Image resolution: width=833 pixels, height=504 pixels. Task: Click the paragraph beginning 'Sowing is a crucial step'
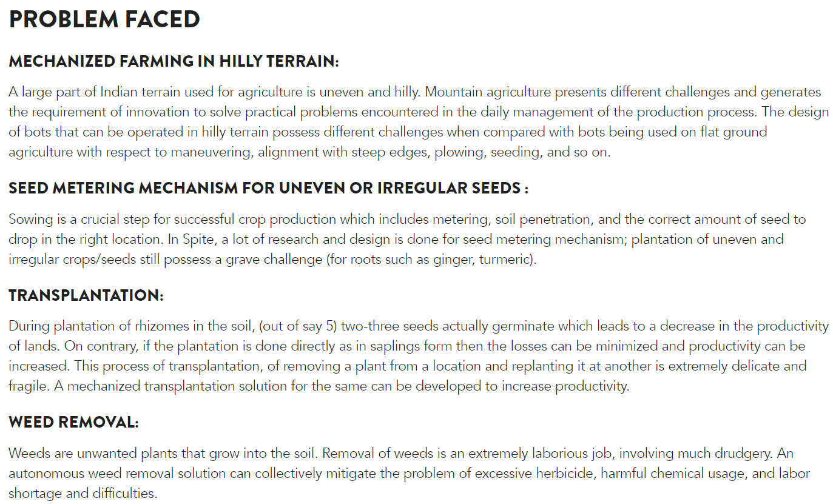click(x=407, y=239)
